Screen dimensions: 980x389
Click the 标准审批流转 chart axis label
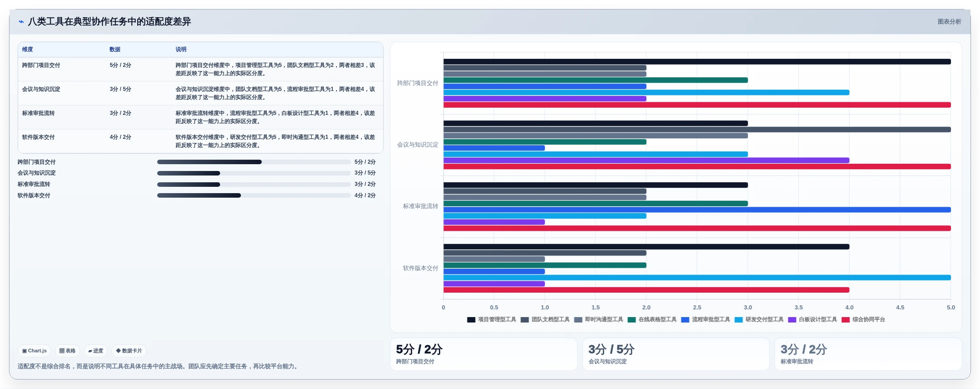coord(421,206)
